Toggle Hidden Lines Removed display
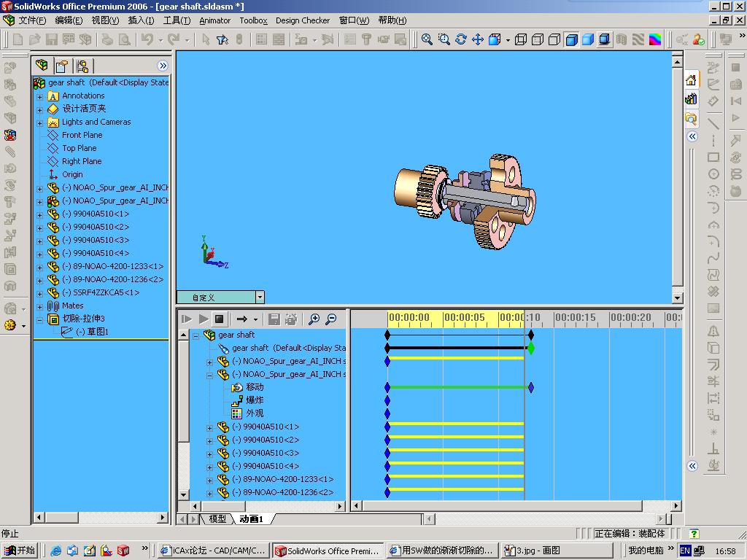 [x=554, y=39]
